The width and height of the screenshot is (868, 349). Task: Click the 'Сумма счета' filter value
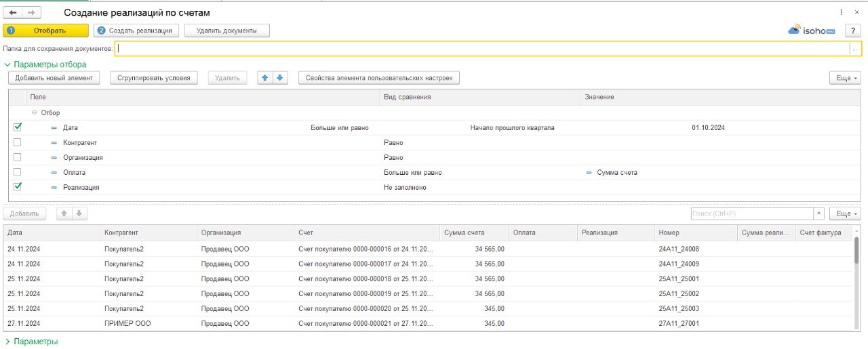click(x=617, y=172)
